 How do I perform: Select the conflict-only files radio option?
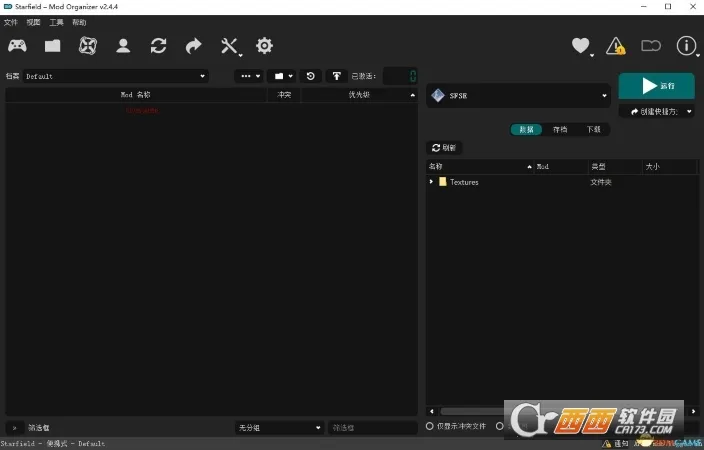pos(430,426)
